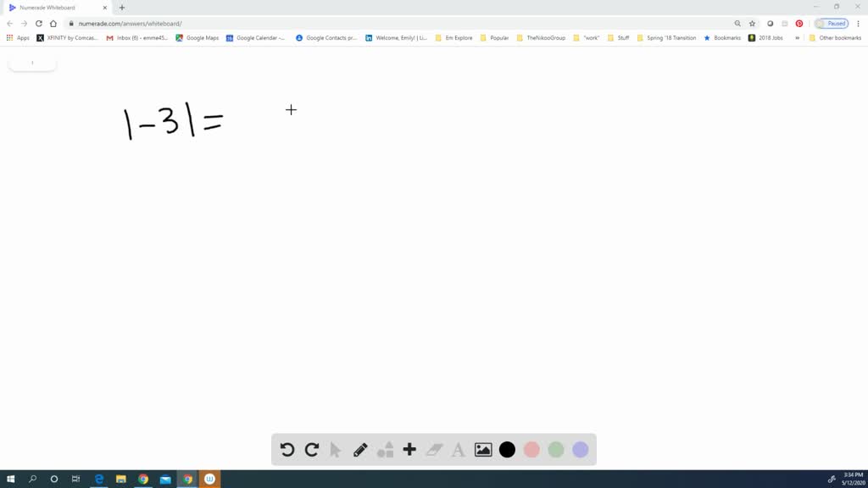
Task: Open XFINITY by Comcast bookmark
Action: 67,38
